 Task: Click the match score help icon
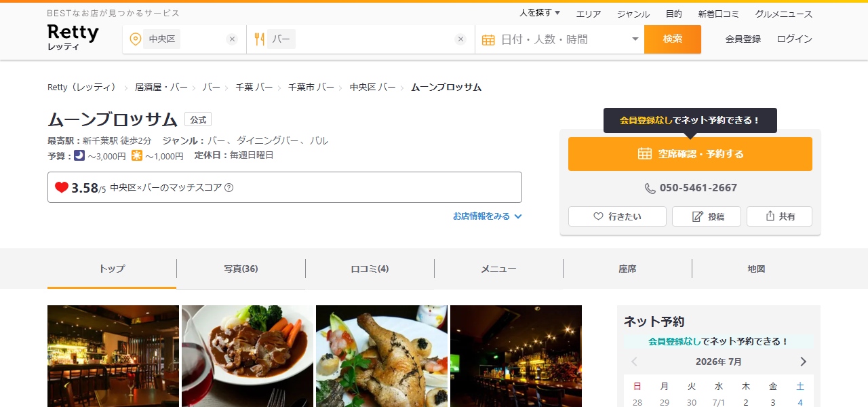point(229,188)
